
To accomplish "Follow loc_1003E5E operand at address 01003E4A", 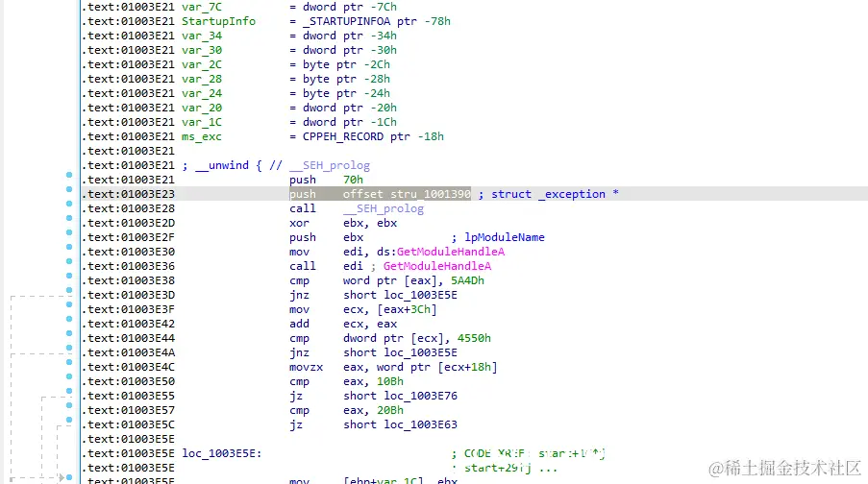I will (x=421, y=352).
